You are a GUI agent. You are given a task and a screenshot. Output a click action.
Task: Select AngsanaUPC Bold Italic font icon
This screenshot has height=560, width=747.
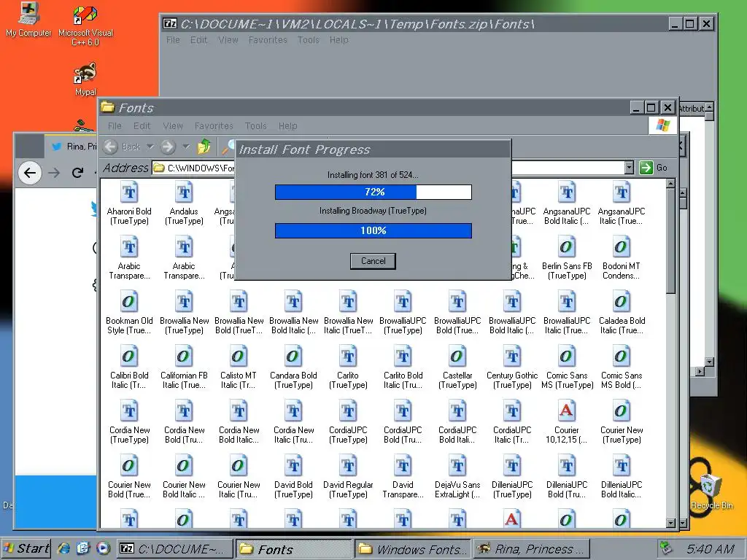567,192
